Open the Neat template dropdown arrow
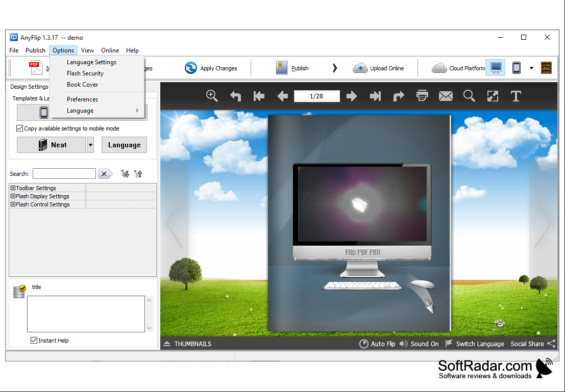 (90, 145)
